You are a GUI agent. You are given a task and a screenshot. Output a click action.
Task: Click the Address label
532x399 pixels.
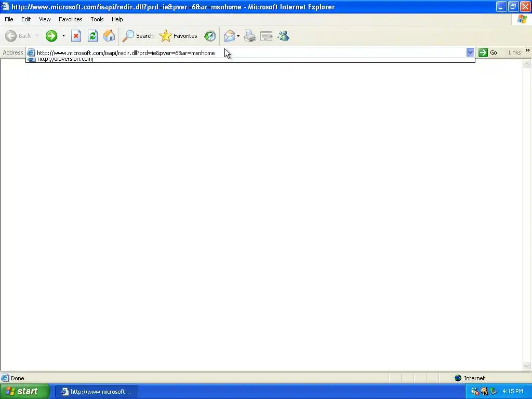click(x=13, y=52)
